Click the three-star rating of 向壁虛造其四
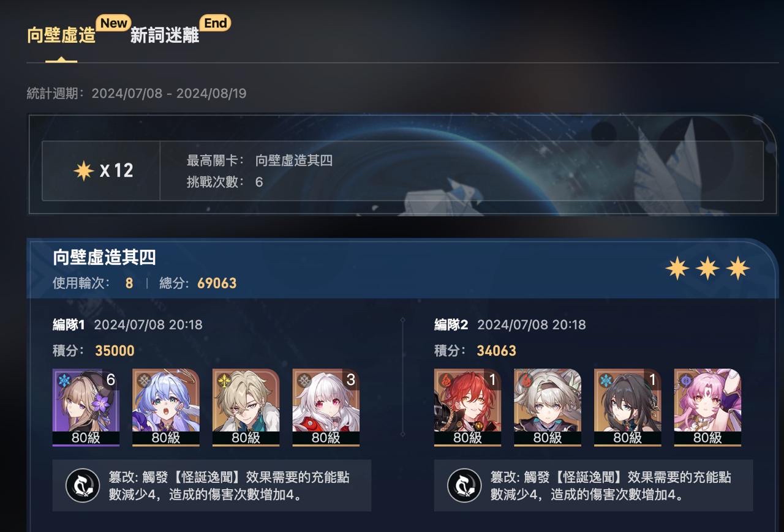 [707, 268]
